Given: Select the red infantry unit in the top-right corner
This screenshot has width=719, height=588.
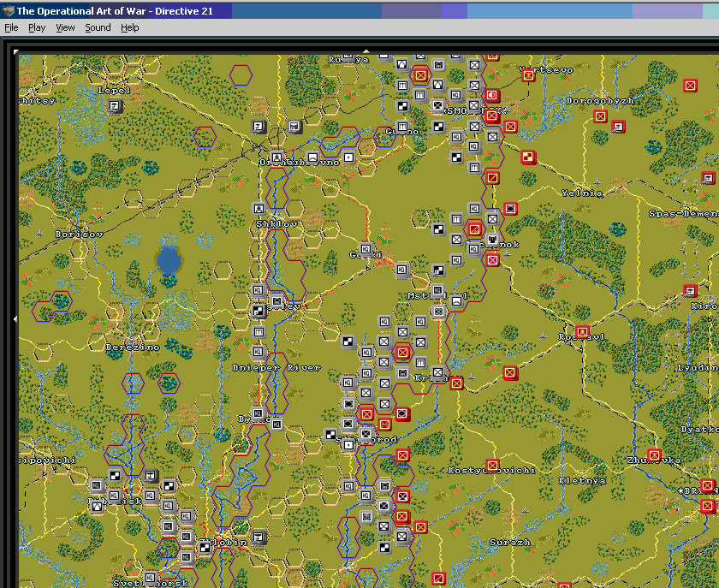Looking at the screenshot, I should pyautogui.click(x=690, y=86).
